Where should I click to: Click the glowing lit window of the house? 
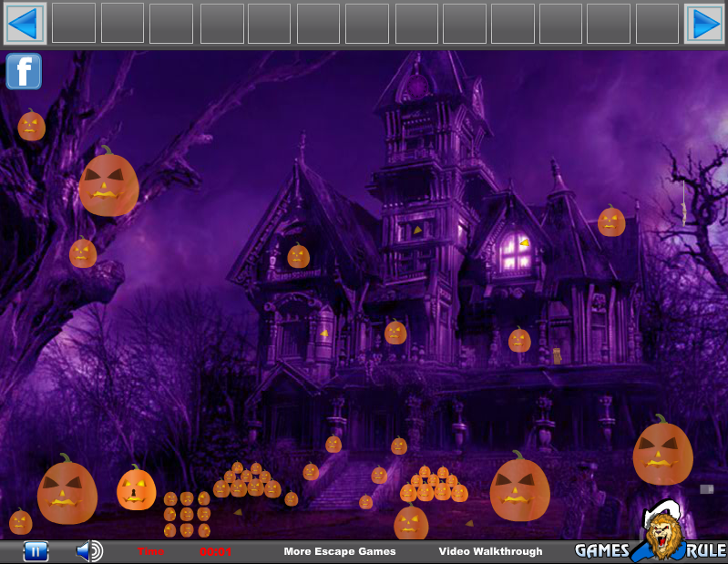(x=515, y=252)
